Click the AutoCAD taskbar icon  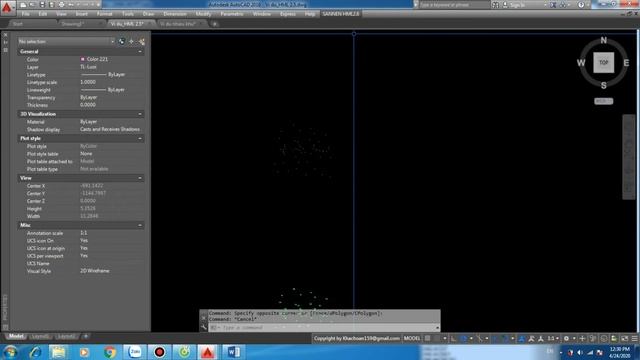(x=208, y=352)
